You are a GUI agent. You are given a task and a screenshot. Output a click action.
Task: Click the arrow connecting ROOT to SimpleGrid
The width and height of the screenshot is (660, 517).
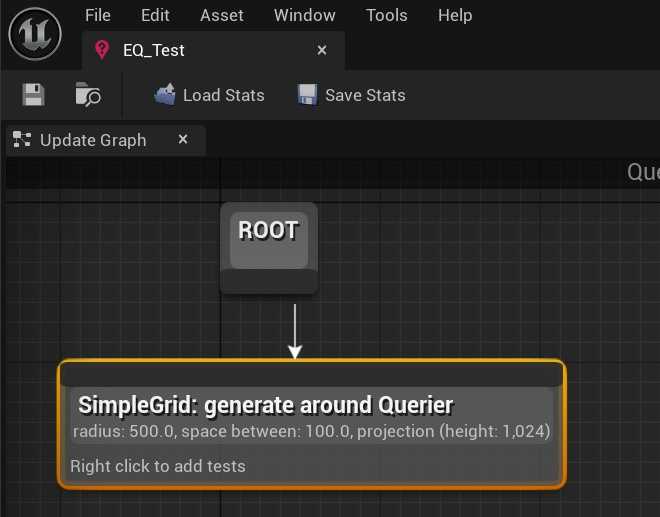tap(295, 330)
